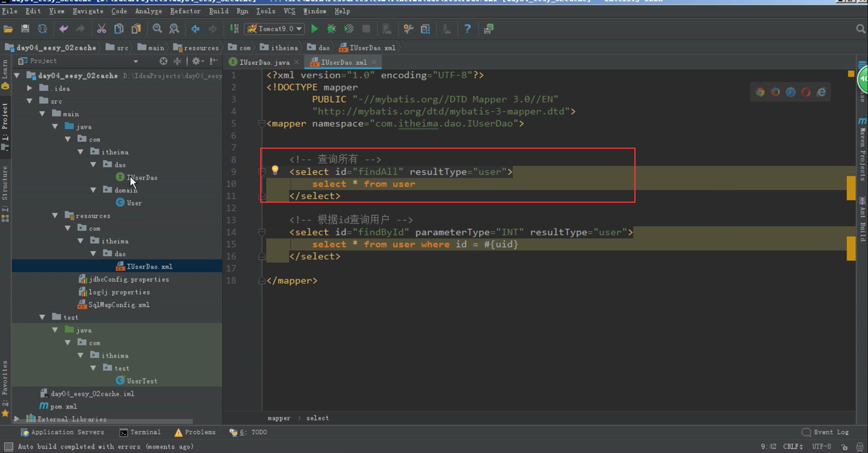
Task: Expand the .idea folder
Action: (30, 88)
